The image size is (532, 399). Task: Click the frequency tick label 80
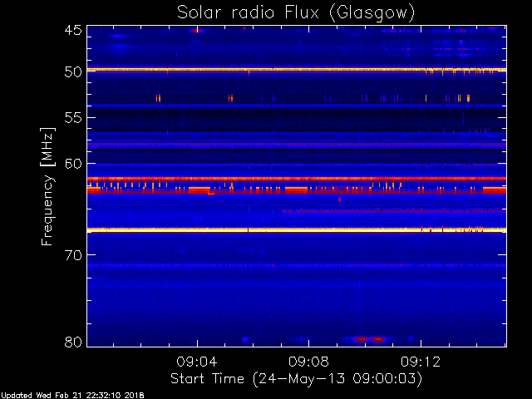pyautogui.click(x=73, y=342)
